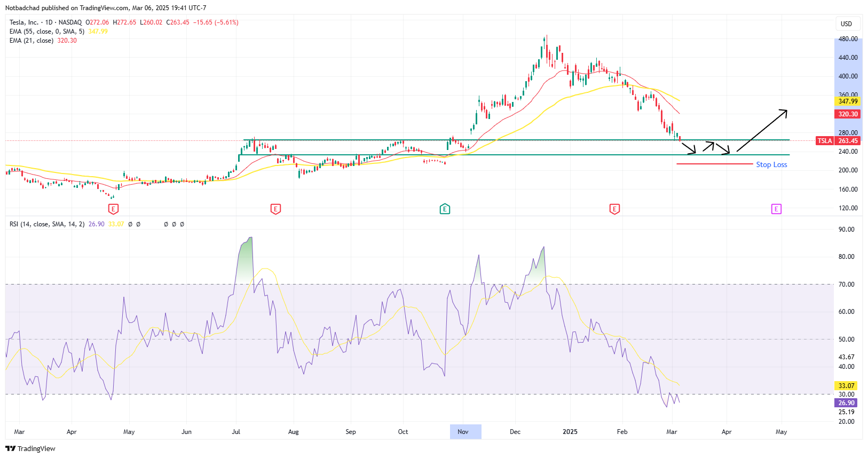Click the '160.00' price axis label
The image size is (868, 458).
pyautogui.click(x=848, y=189)
